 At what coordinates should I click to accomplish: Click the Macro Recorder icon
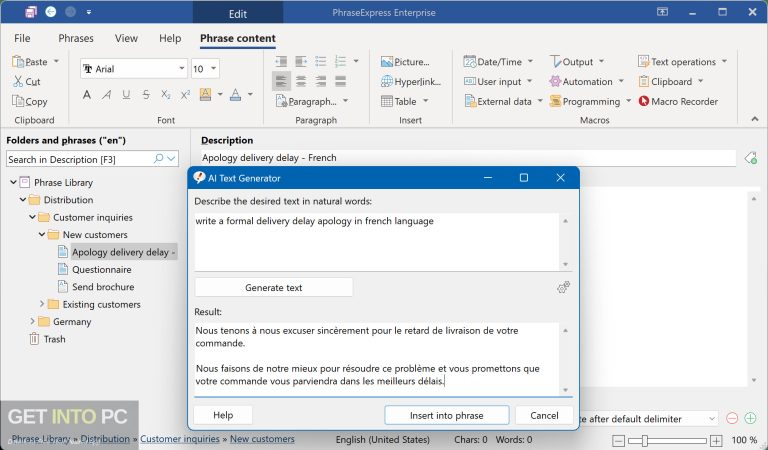click(644, 101)
